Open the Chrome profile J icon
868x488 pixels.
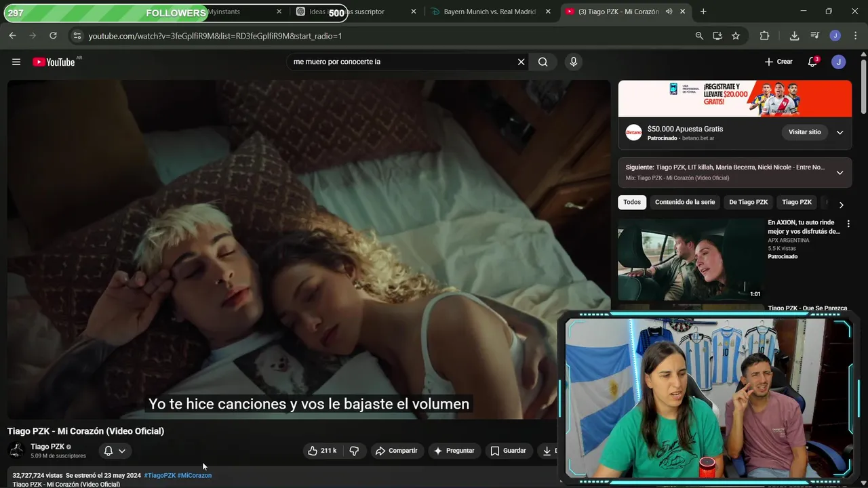pyautogui.click(x=835, y=36)
